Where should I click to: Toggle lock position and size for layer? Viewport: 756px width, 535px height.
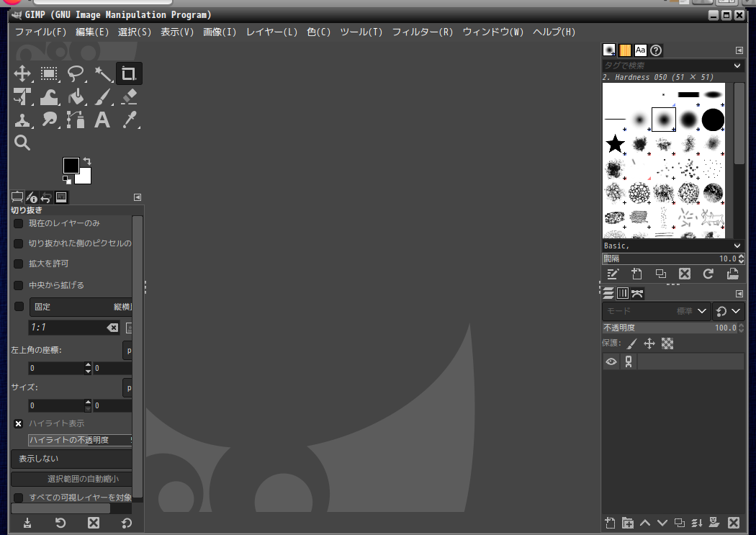point(649,343)
